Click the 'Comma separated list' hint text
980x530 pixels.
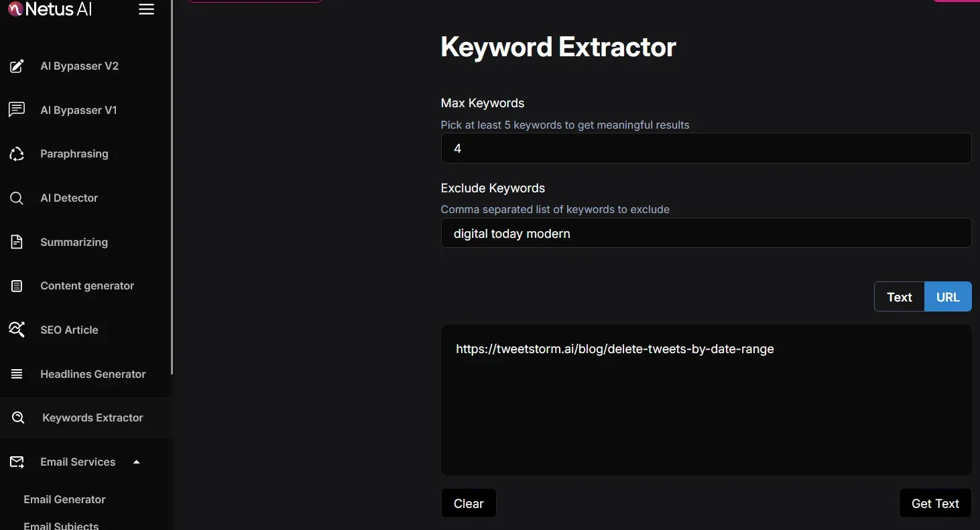pos(555,210)
